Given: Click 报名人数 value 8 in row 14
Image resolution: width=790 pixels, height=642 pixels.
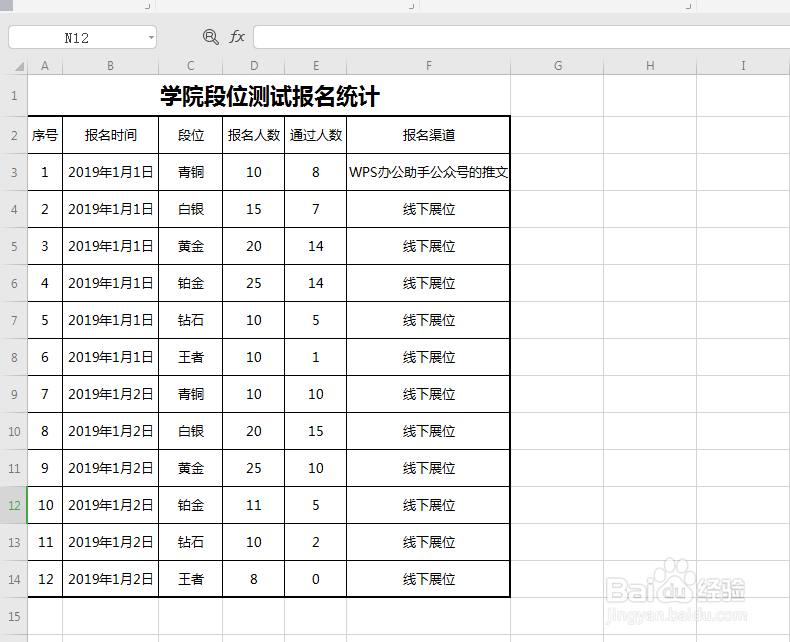Looking at the screenshot, I should click(x=253, y=579).
